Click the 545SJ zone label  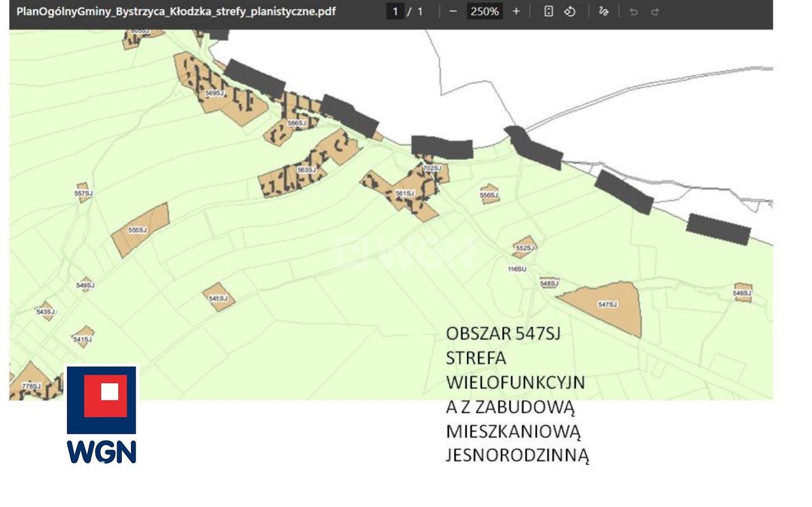tap(218, 299)
